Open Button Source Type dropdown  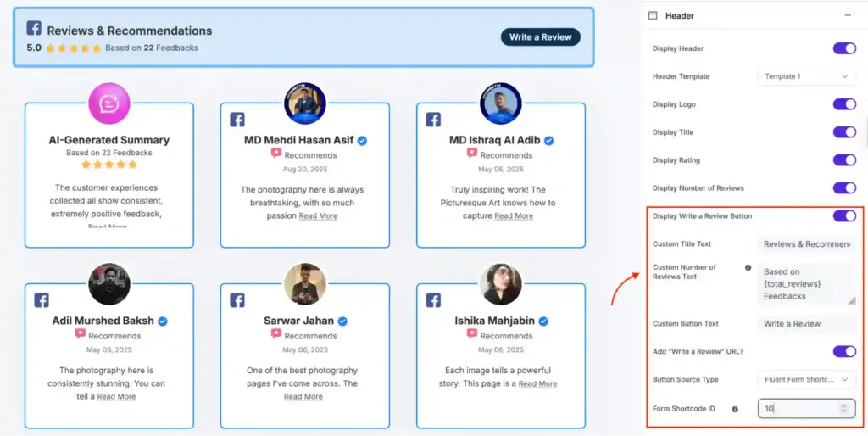807,379
